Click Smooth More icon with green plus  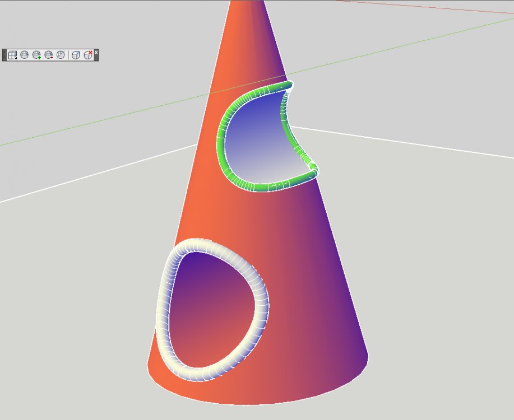click(37, 55)
